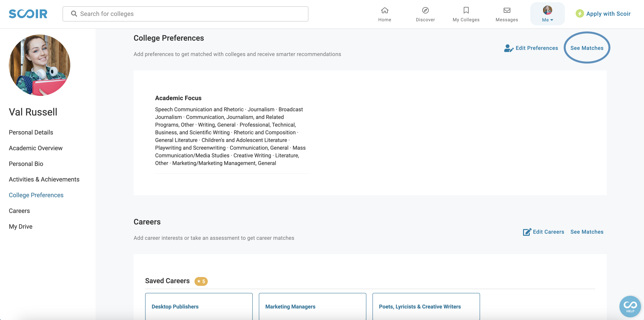Click the Discover label in navigation
This screenshot has height=320, width=644.
pos(425,20)
